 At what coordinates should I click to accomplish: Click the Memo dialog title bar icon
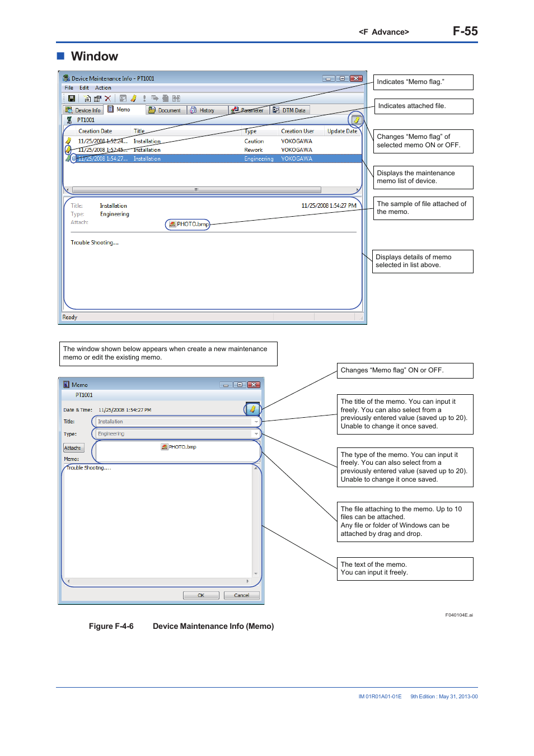[x=66, y=385]
